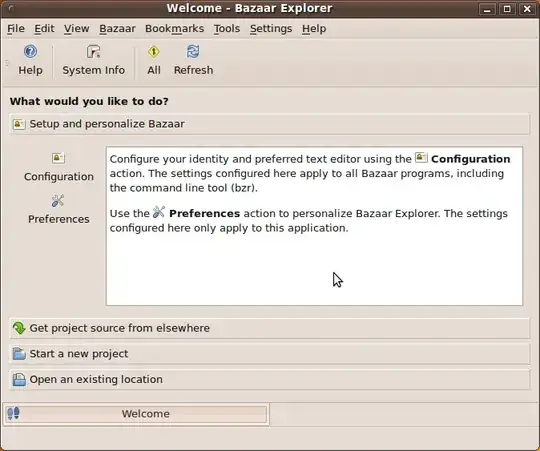Viewport: 540px width, 451px height.
Task: Click the green arrow project source icon
Action: (19, 328)
